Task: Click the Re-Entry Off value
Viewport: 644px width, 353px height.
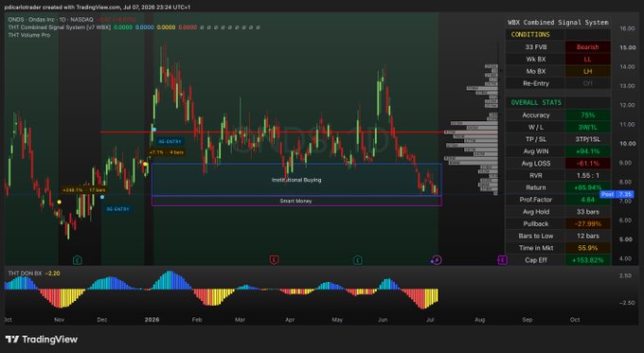Action: [588, 83]
